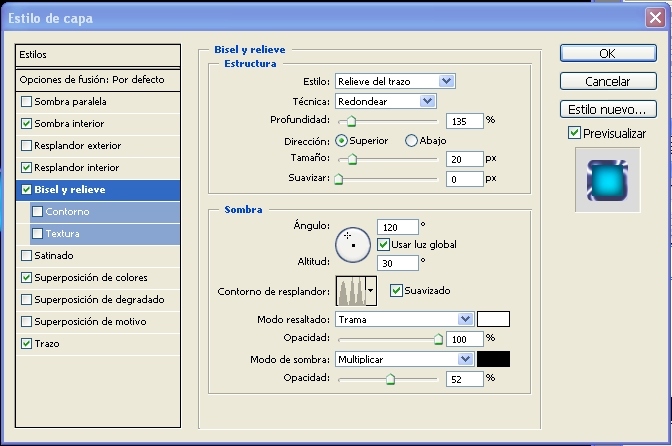
Task: Select the Superposición de colores entry
Action: pyautogui.click(x=98, y=277)
